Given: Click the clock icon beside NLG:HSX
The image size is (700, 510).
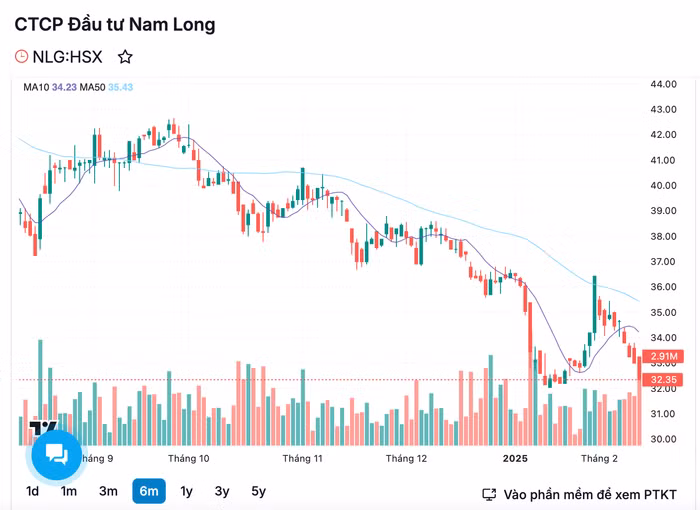Looking at the screenshot, I should click(x=22, y=57).
